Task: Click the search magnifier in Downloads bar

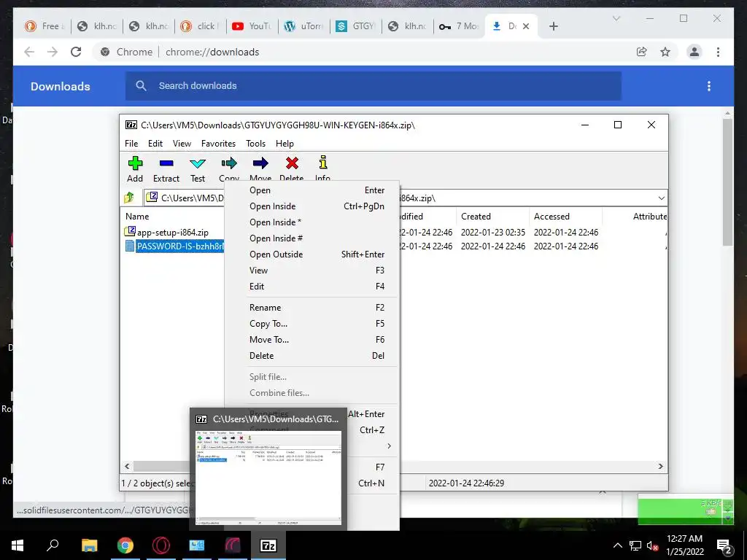Action: (141, 86)
